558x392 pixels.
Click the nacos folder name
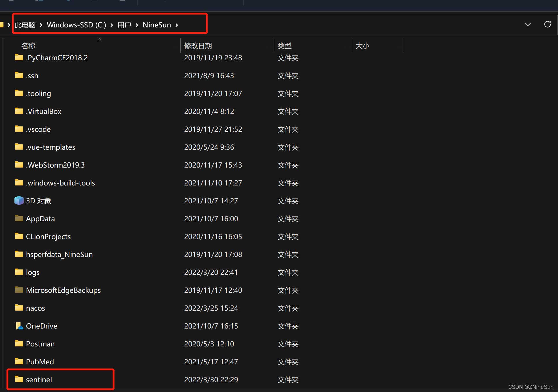(x=36, y=308)
